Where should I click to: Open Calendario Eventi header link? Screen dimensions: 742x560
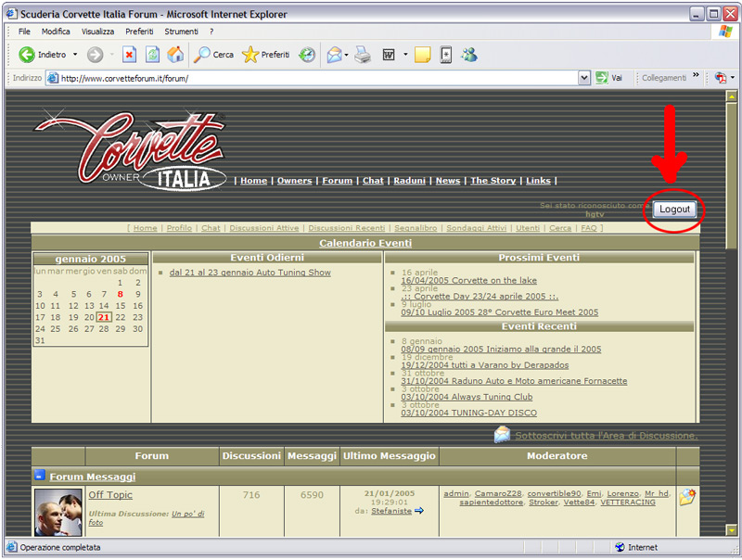[x=365, y=243]
